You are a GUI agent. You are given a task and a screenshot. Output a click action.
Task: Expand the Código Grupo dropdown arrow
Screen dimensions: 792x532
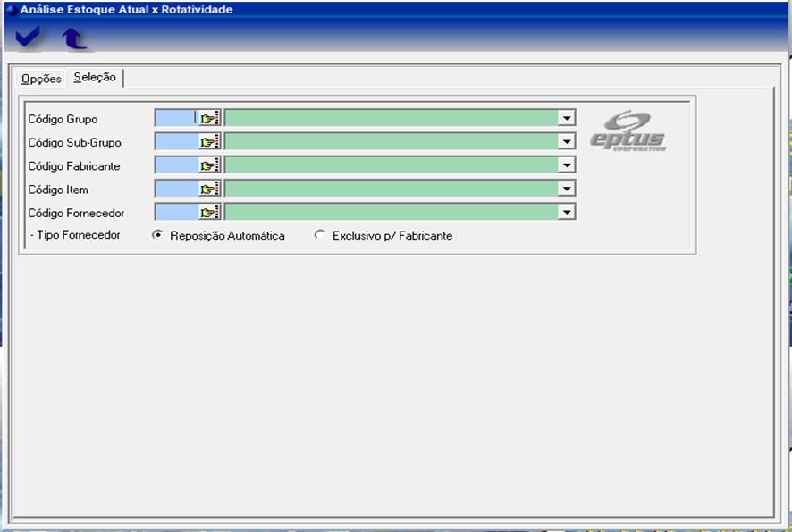[x=566, y=118]
